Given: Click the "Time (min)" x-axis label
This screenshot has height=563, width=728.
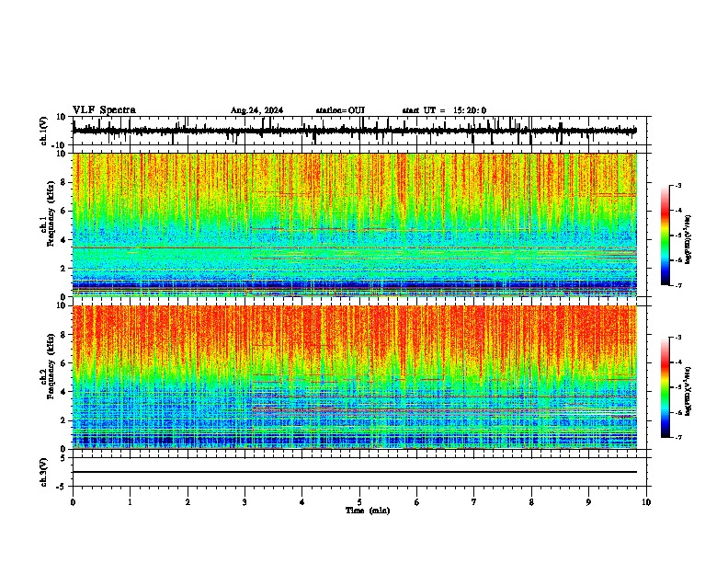Looking at the screenshot, I should tap(368, 511).
